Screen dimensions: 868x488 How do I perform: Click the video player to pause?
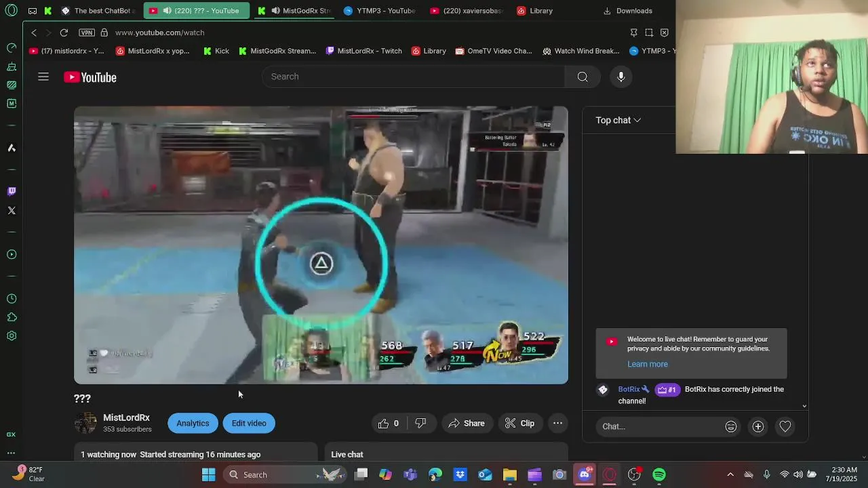coord(321,245)
